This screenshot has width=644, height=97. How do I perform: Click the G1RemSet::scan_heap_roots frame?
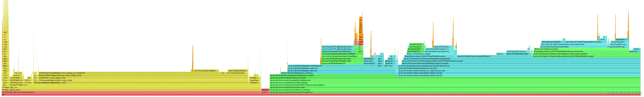[x=143, y=78]
